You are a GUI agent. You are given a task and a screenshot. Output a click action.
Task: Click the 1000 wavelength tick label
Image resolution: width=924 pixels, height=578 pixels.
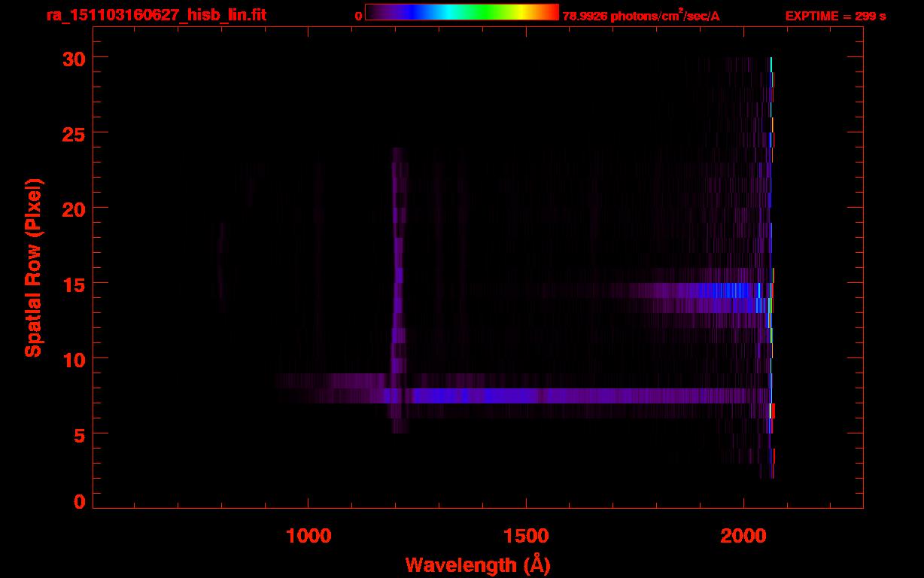pyautogui.click(x=309, y=536)
